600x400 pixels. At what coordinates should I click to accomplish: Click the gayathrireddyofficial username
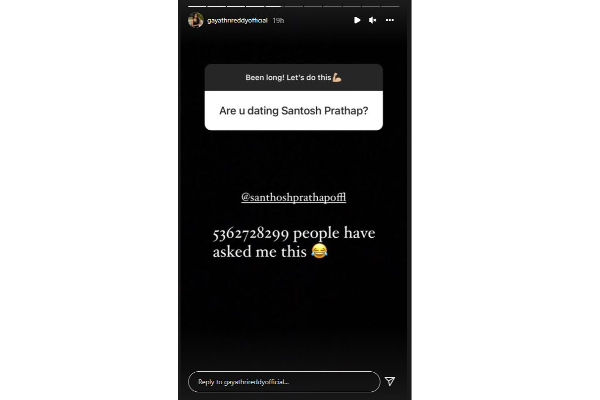coord(237,20)
